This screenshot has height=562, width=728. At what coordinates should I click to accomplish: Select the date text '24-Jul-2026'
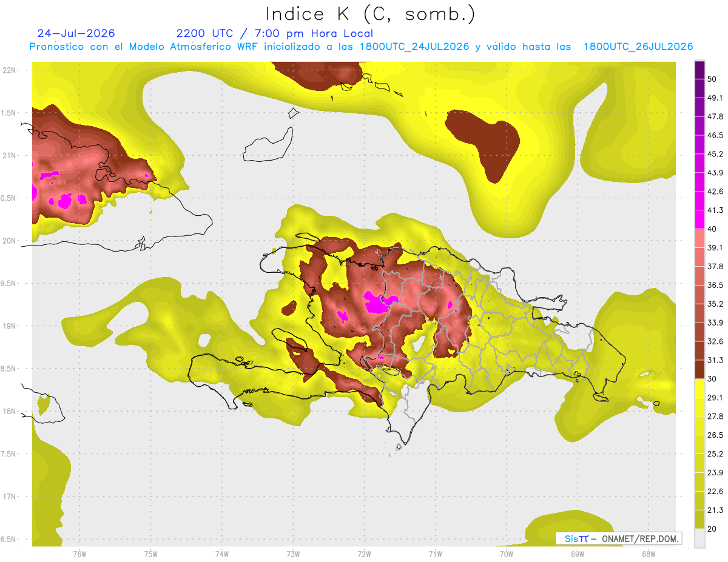point(76,33)
